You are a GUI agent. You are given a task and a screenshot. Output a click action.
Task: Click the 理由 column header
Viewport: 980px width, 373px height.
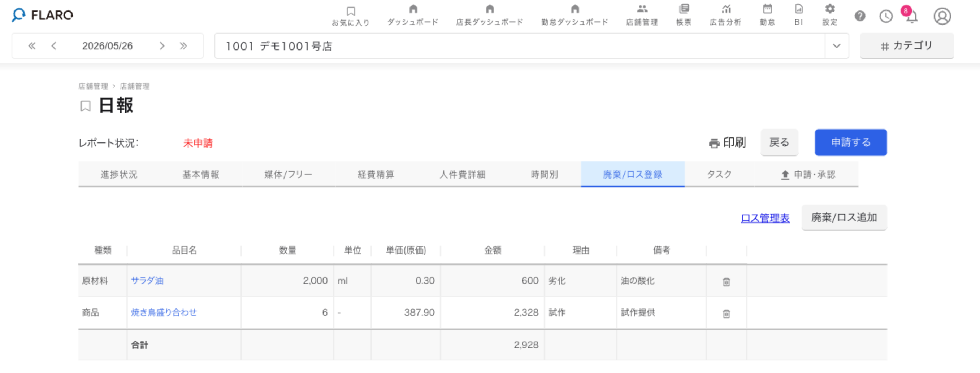point(581,250)
